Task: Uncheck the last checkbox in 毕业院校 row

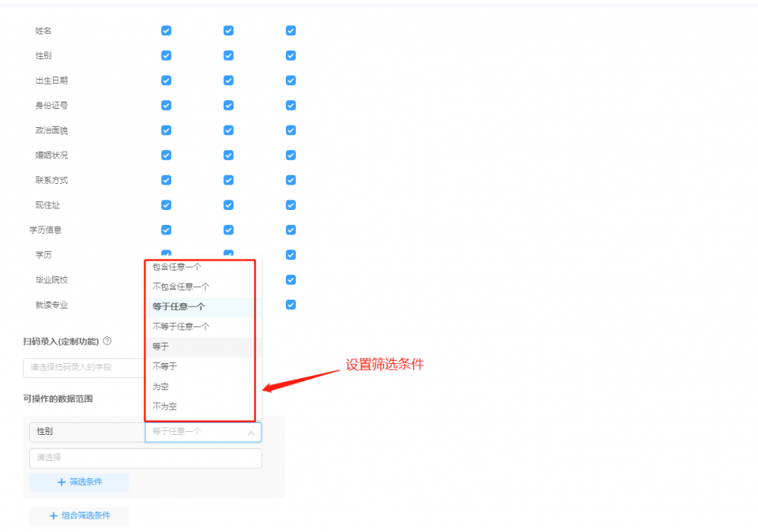Action: point(291,279)
